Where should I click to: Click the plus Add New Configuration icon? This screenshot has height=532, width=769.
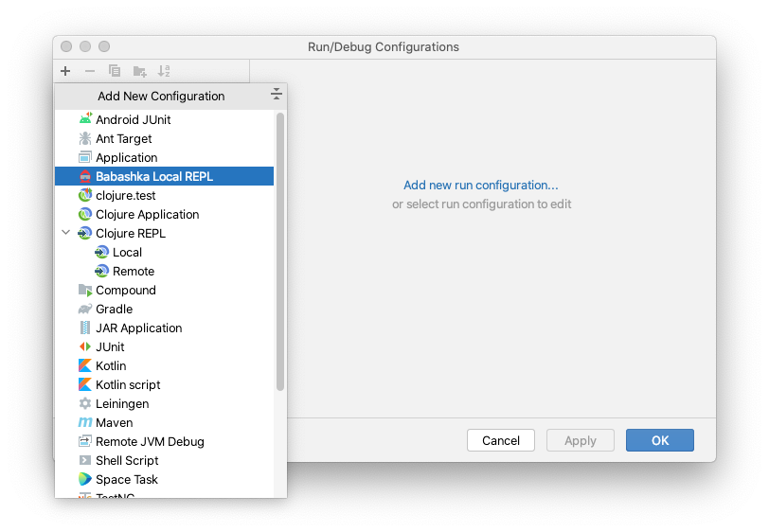point(65,71)
